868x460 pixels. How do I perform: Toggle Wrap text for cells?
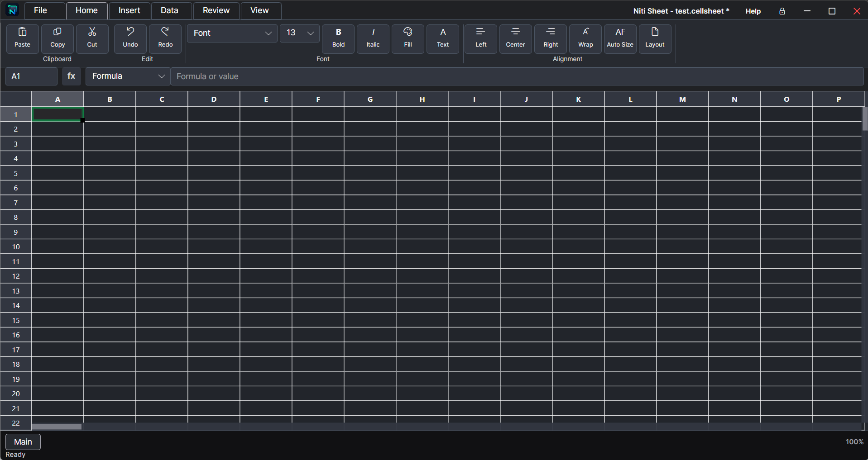(585, 38)
